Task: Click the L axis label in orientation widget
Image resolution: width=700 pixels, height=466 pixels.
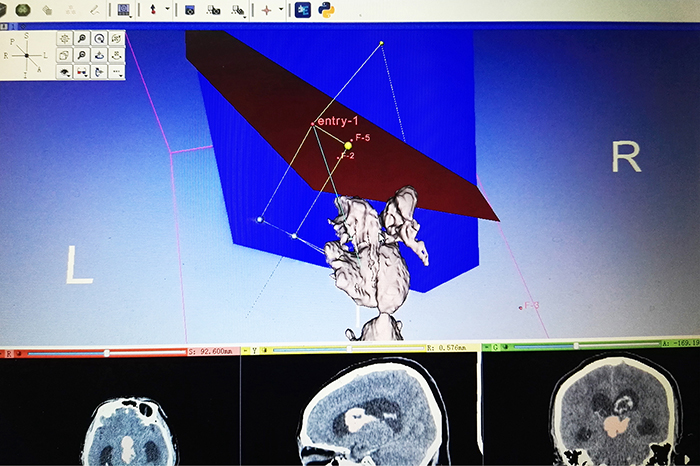Action: coord(44,54)
